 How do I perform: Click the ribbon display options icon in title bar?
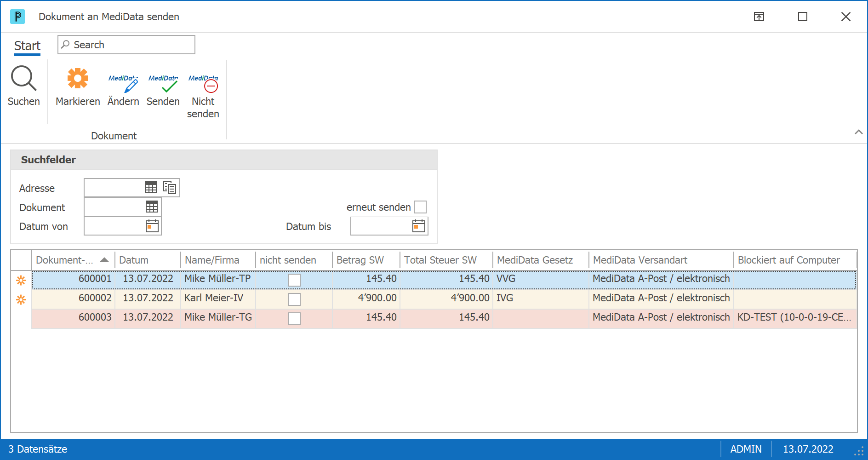[x=759, y=17]
